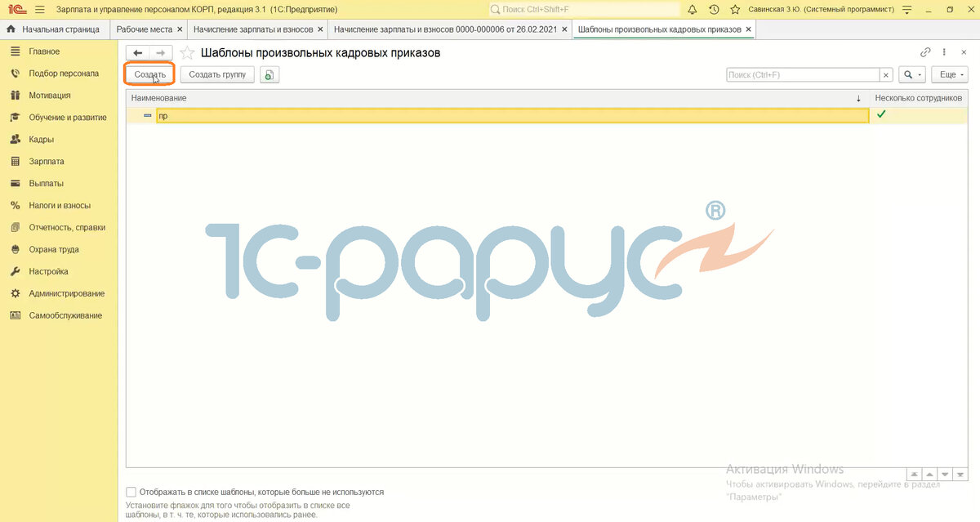Open Охрана труда section
Image resolution: width=980 pixels, height=522 pixels.
click(x=54, y=249)
